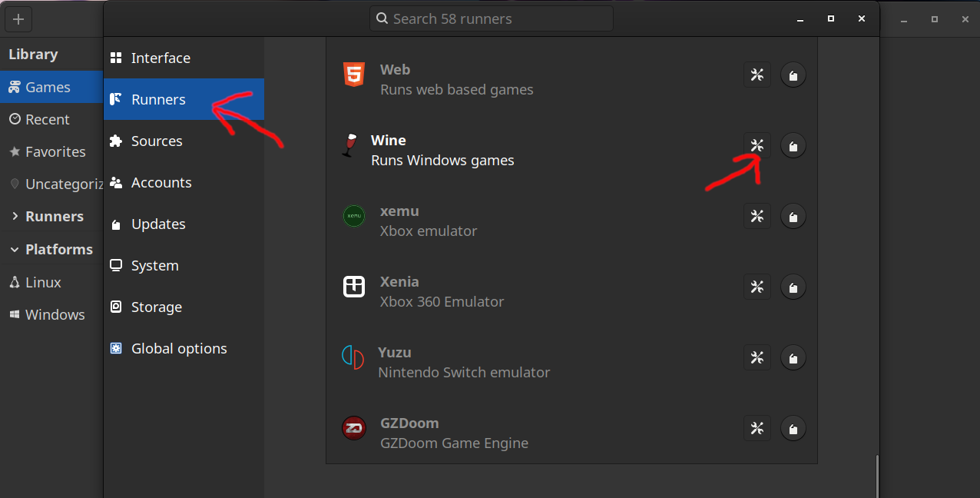Open the Yuzu runner configuration
The height and width of the screenshot is (498, 980).
click(x=757, y=357)
